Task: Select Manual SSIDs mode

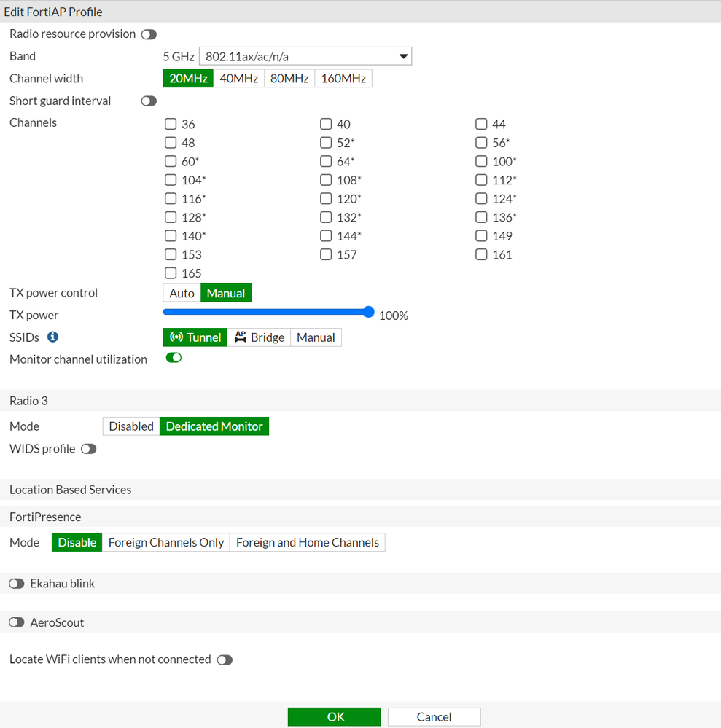Action: click(x=316, y=337)
